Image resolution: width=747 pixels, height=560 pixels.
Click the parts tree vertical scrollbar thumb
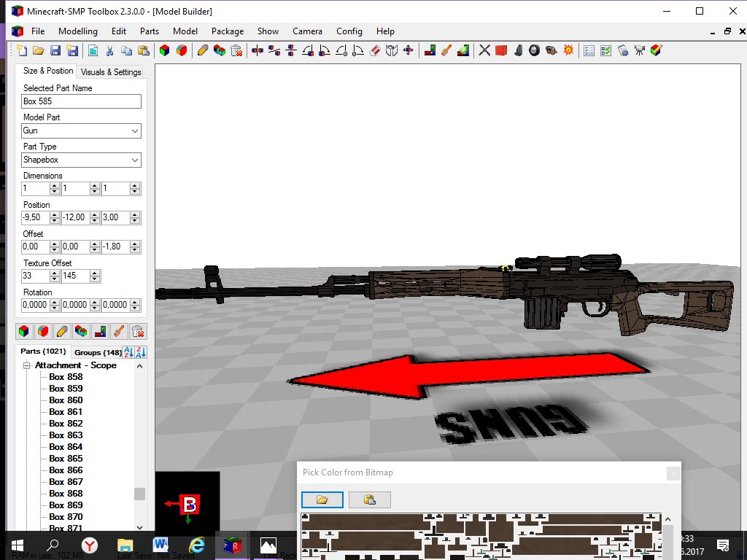pyautogui.click(x=139, y=494)
